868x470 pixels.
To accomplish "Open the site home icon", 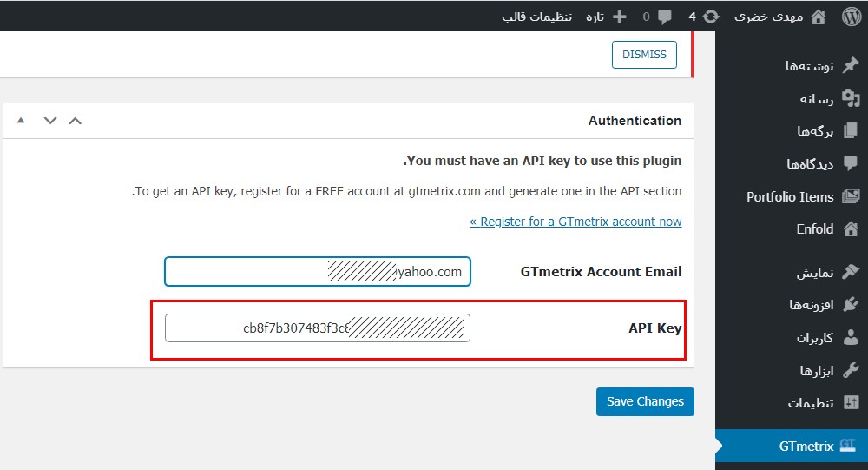I will click(819, 17).
